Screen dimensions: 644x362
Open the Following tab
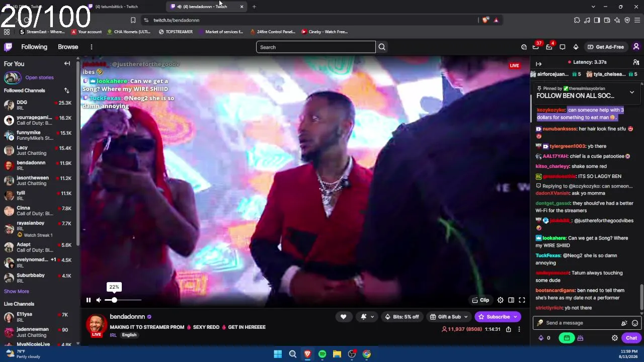click(34, 47)
